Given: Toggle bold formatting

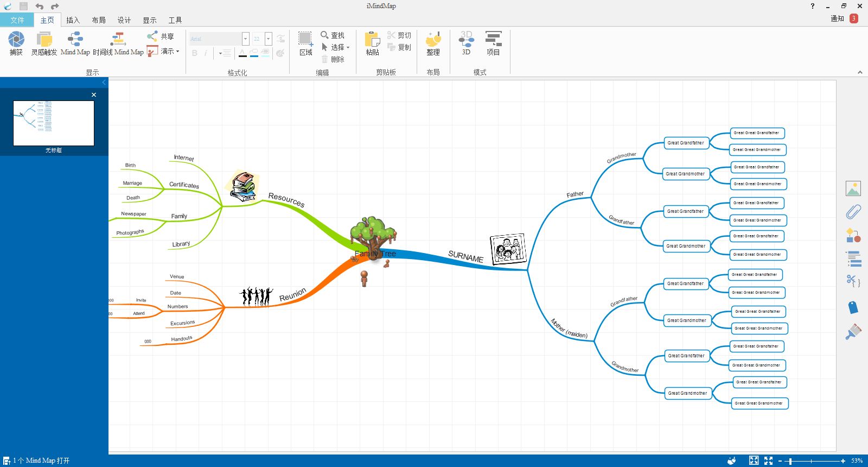Looking at the screenshot, I should [x=194, y=53].
